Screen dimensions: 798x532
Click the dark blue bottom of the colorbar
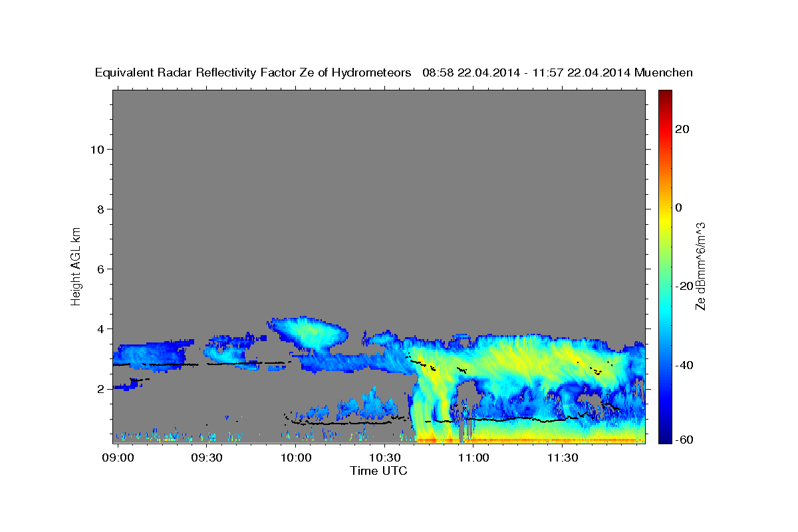[664, 439]
